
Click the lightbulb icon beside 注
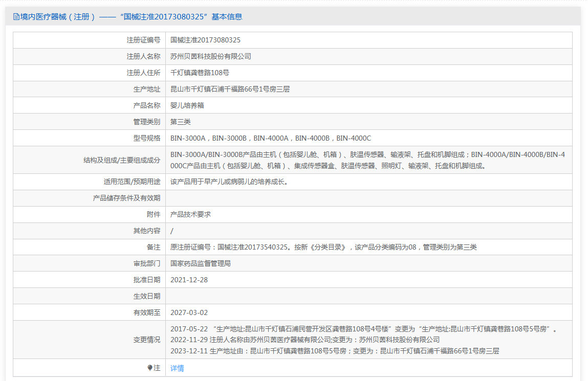click(x=150, y=368)
